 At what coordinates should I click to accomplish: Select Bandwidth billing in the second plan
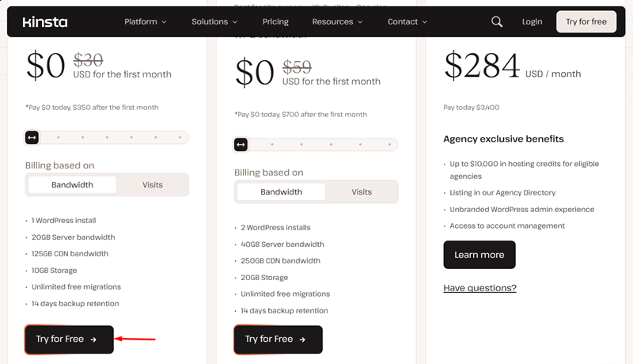point(282,192)
